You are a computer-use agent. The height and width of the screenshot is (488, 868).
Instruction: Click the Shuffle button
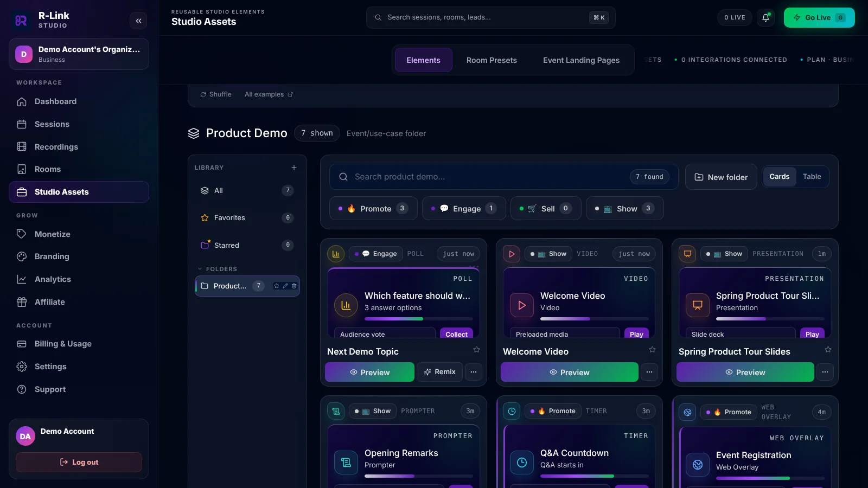pos(216,94)
